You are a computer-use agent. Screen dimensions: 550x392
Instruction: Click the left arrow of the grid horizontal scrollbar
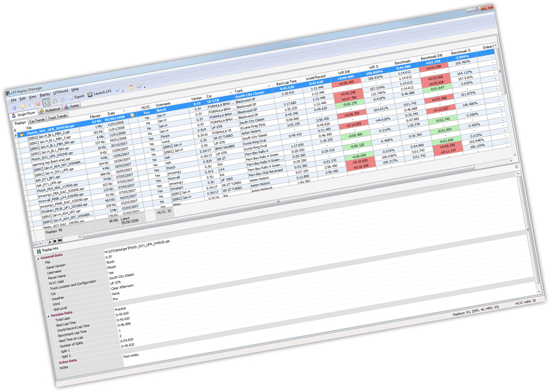point(80,237)
